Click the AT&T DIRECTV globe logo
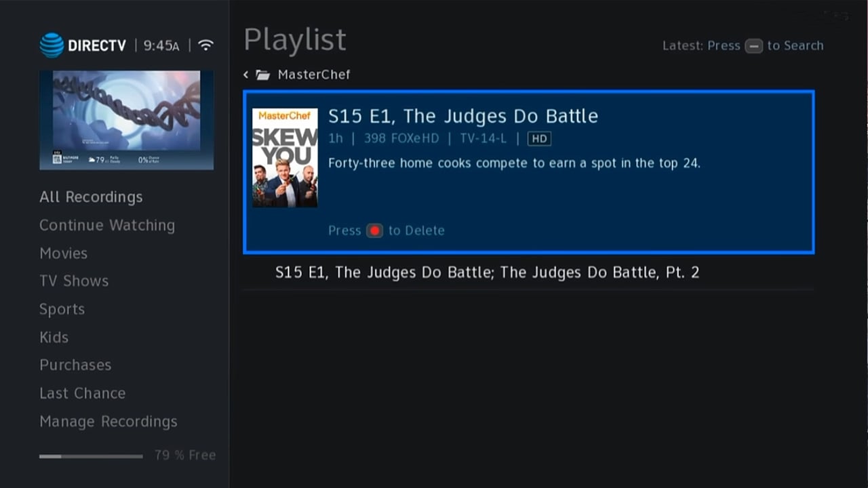This screenshot has height=488, width=868. (x=52, y=45)
